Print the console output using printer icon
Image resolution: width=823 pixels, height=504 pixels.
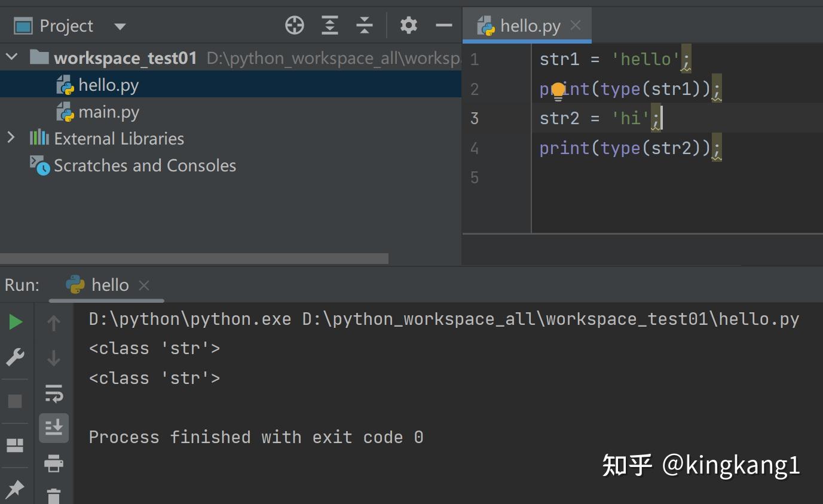(x=53, y=464)
